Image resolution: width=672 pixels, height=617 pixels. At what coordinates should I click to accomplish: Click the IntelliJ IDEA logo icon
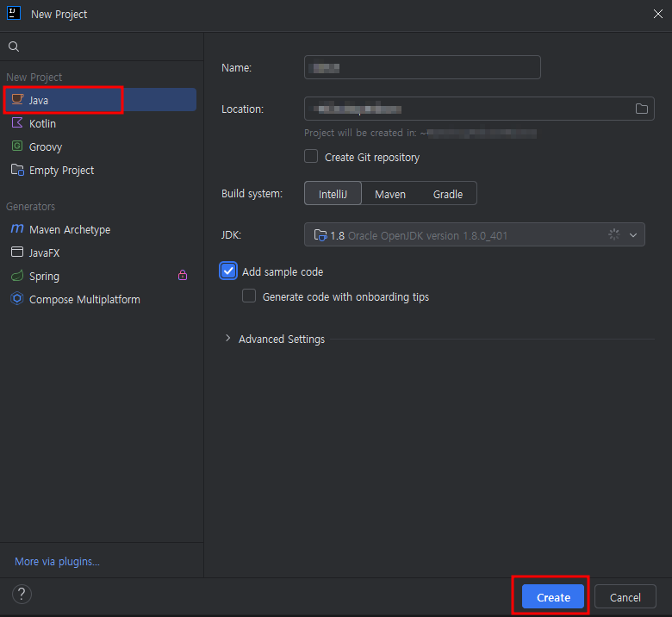point(14,13)
